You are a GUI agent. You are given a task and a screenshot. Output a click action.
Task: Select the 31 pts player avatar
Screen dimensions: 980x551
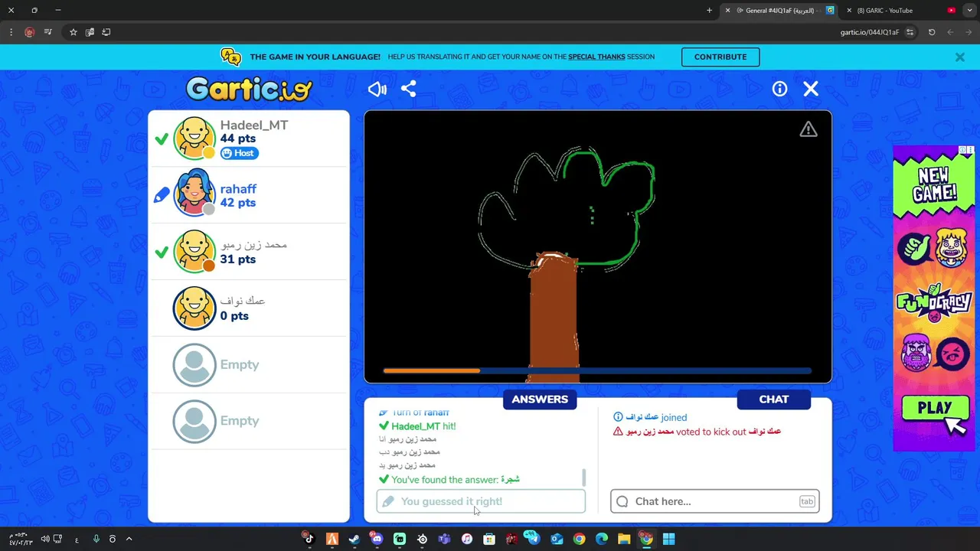(194, 251)
